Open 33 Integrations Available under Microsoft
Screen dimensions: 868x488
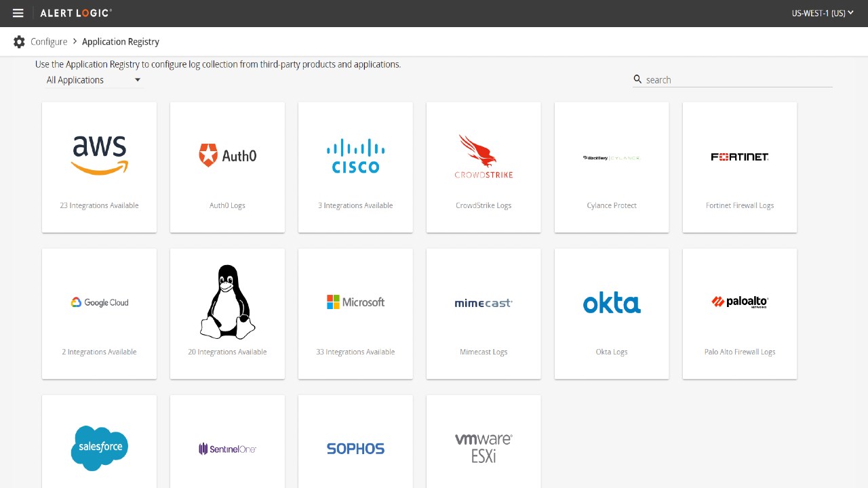355,352
